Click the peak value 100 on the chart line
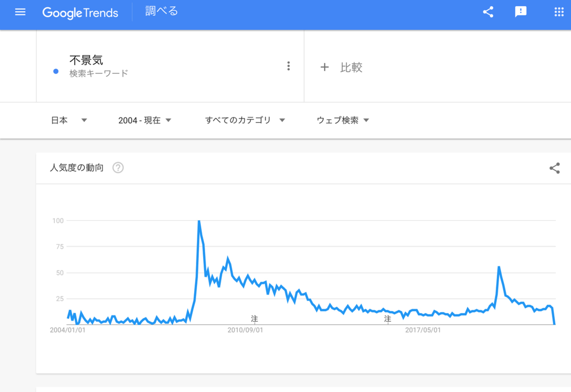 point(199,221)
